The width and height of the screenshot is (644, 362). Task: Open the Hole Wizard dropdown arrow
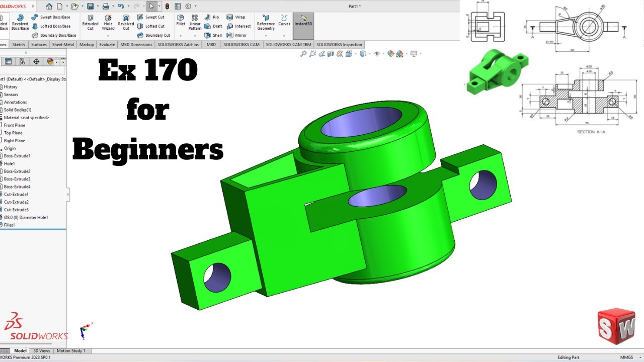pos(108,36)
